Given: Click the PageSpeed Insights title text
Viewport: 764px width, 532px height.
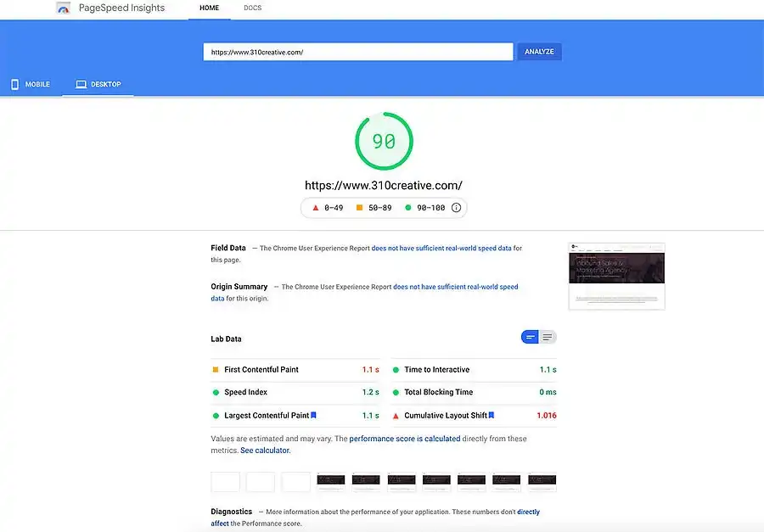Looking at the screenshot, I should point(121,8).
